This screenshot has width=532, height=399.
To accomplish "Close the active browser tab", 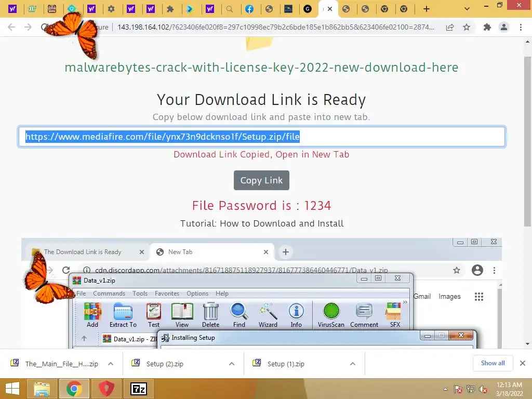I will pos(330,9).
